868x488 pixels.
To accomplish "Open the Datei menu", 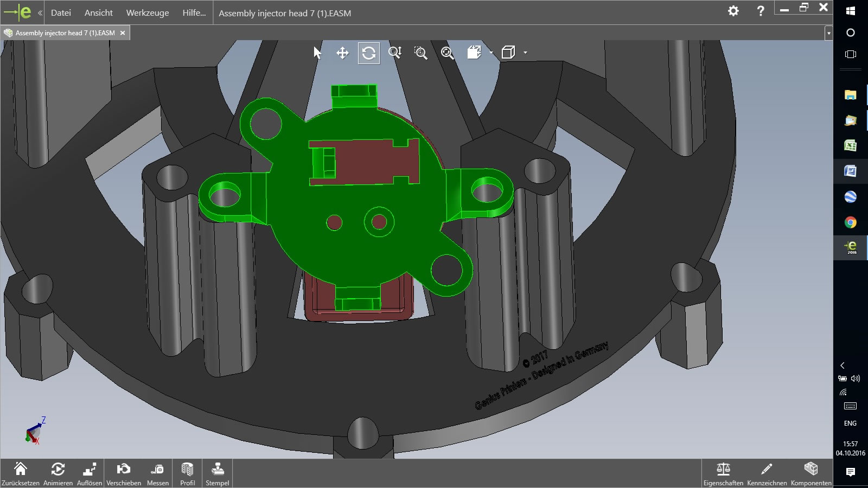I will 61,12.
